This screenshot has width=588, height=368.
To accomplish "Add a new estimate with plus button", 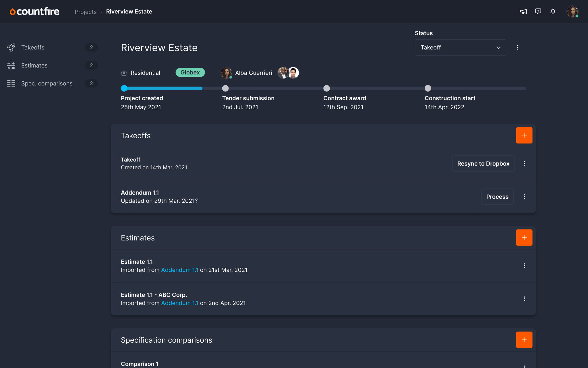I will click(524, 237).
